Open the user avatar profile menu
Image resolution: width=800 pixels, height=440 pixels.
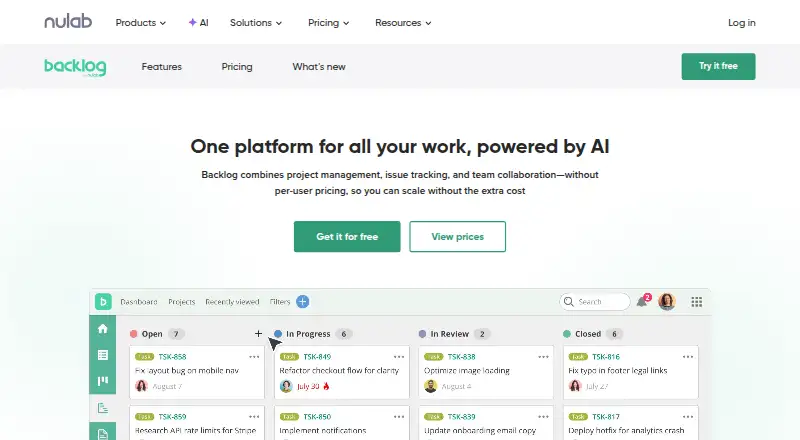point(667,302)
